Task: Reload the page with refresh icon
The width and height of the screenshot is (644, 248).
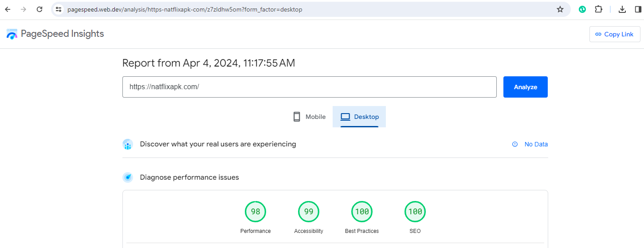Action: pos(39,9)
